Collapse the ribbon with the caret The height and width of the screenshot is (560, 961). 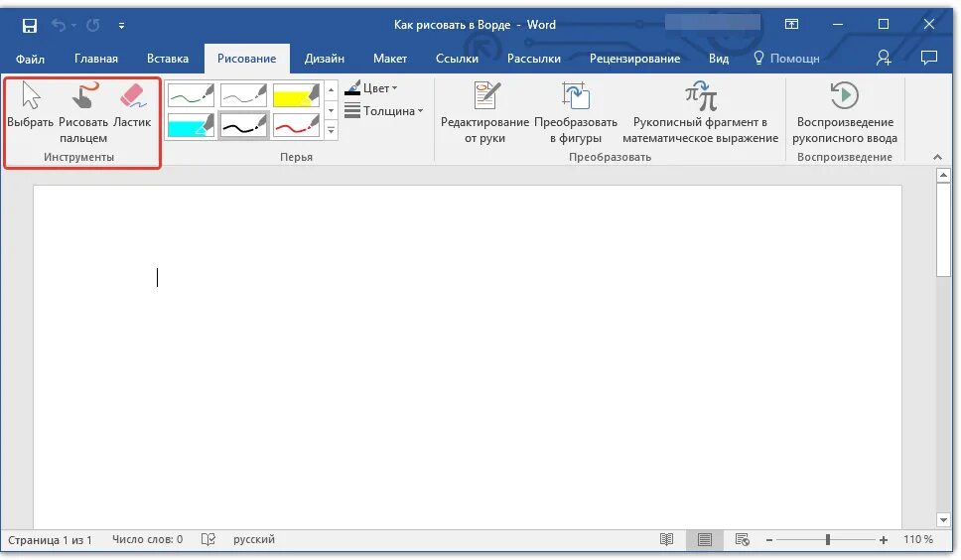tap(937, 157)
